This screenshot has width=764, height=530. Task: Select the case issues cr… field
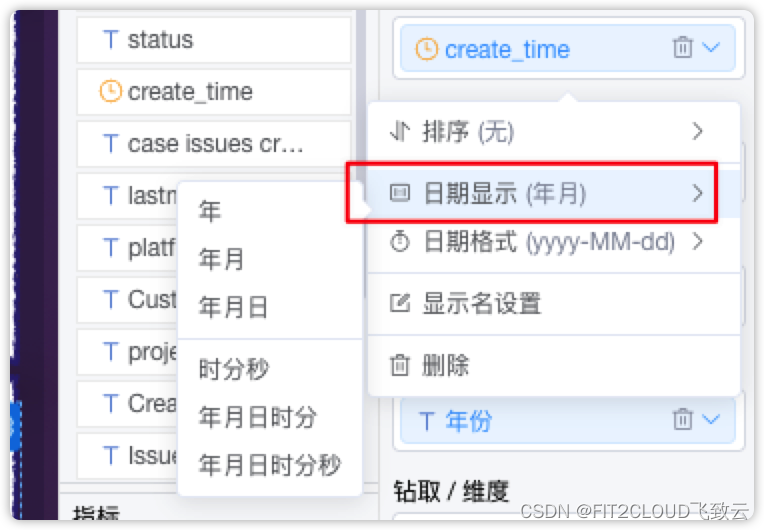(x=214, y=144)
